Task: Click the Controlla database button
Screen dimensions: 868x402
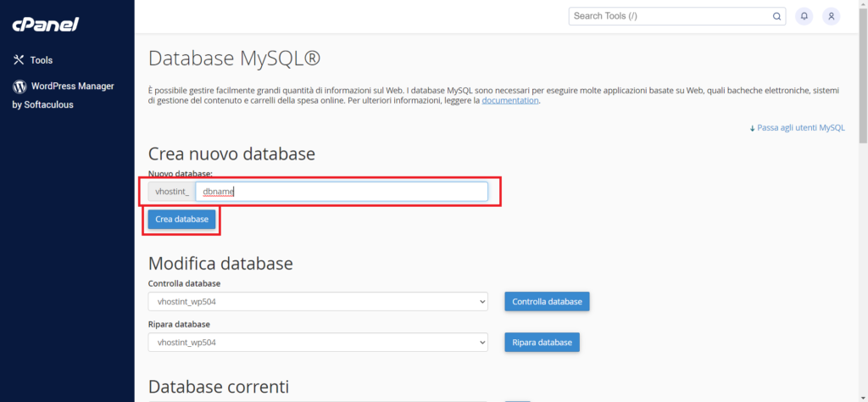Action: pos(547,302)
